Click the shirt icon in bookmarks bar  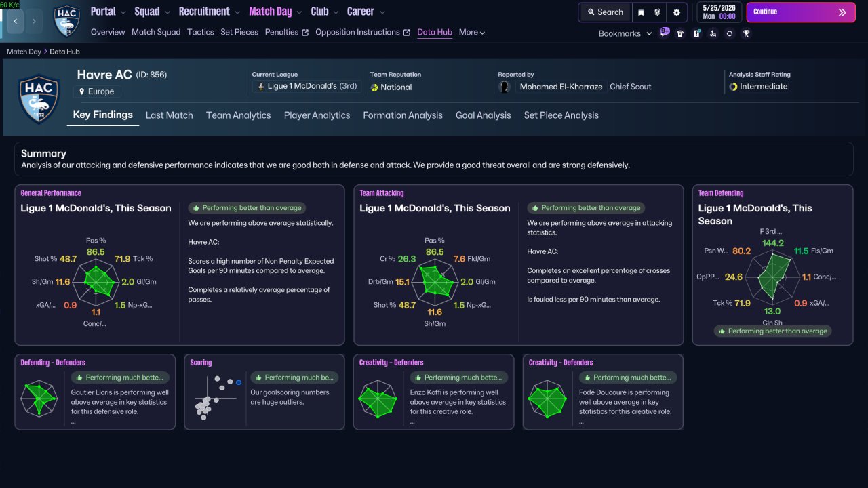(680, 33)
